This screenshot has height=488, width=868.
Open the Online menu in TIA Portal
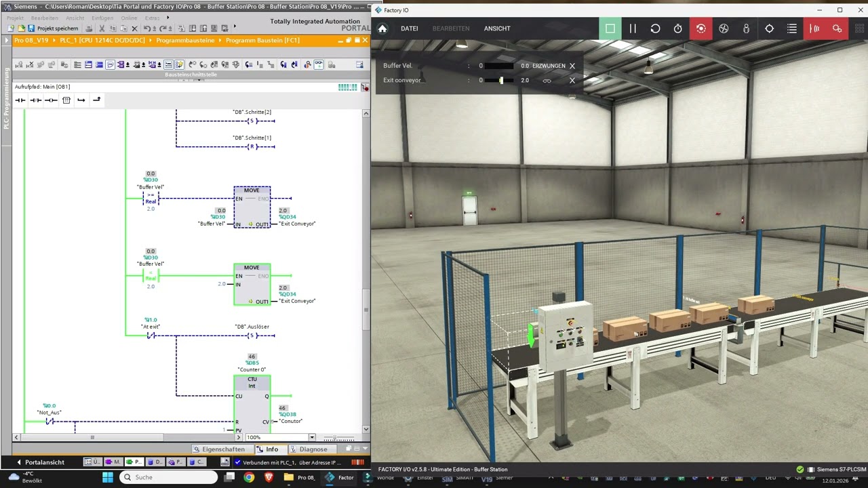[x=129, y=18]
